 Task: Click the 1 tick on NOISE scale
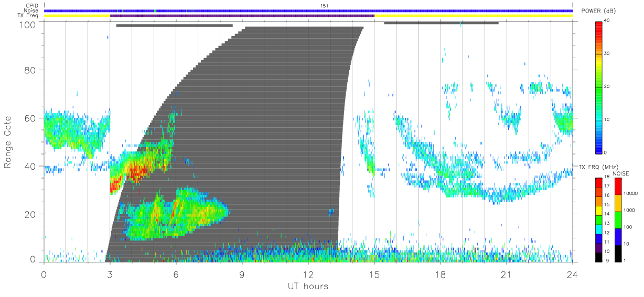pyautogui.click(x=625, y=260)
